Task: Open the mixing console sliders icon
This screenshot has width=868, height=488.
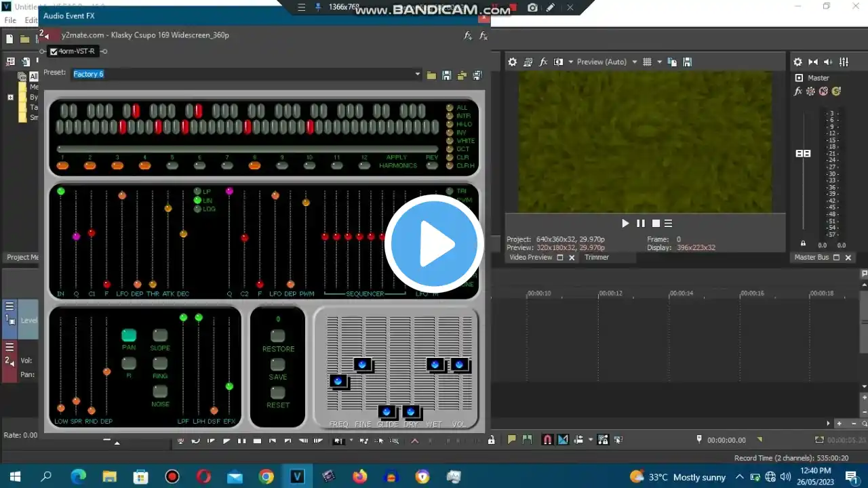Action: tap(844, 62)
